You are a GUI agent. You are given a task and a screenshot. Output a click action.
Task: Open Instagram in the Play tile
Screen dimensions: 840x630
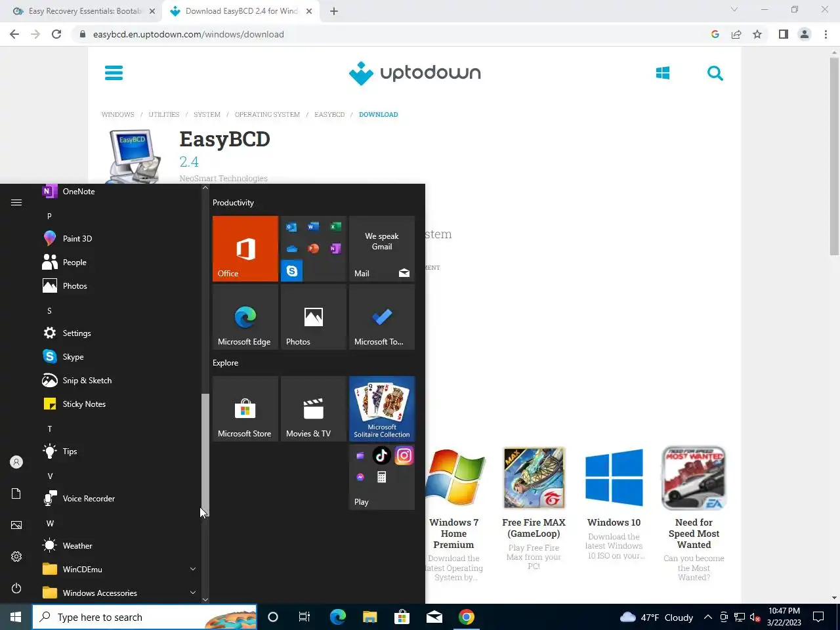(404, 455)
